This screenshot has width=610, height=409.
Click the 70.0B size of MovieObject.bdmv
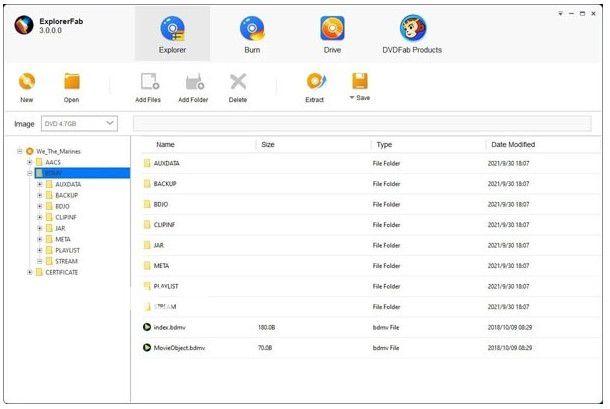265,348
